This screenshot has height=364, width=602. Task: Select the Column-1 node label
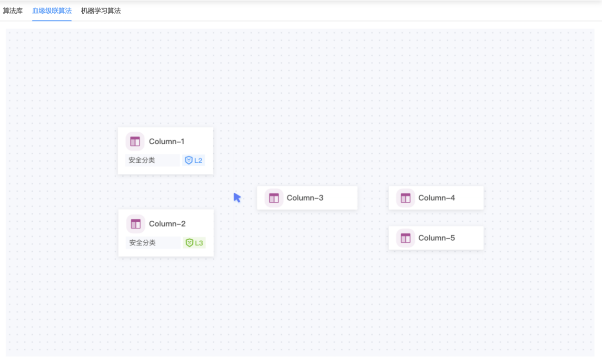[x=167, y=141]
